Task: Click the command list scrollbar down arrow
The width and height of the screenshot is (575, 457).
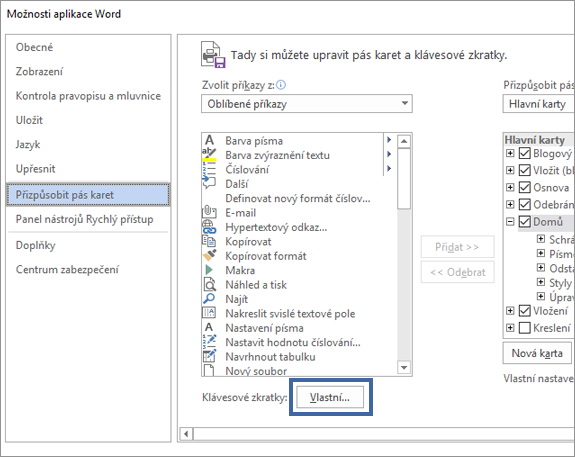Action: click(404, 367)
